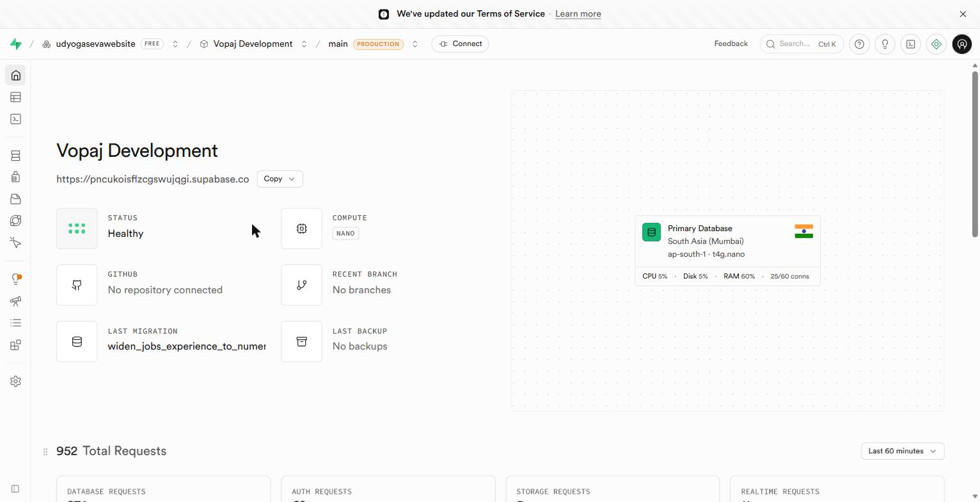This screenshot has width=980, height=502.
Task: Click the project URL text
Action: coord(152,179)
